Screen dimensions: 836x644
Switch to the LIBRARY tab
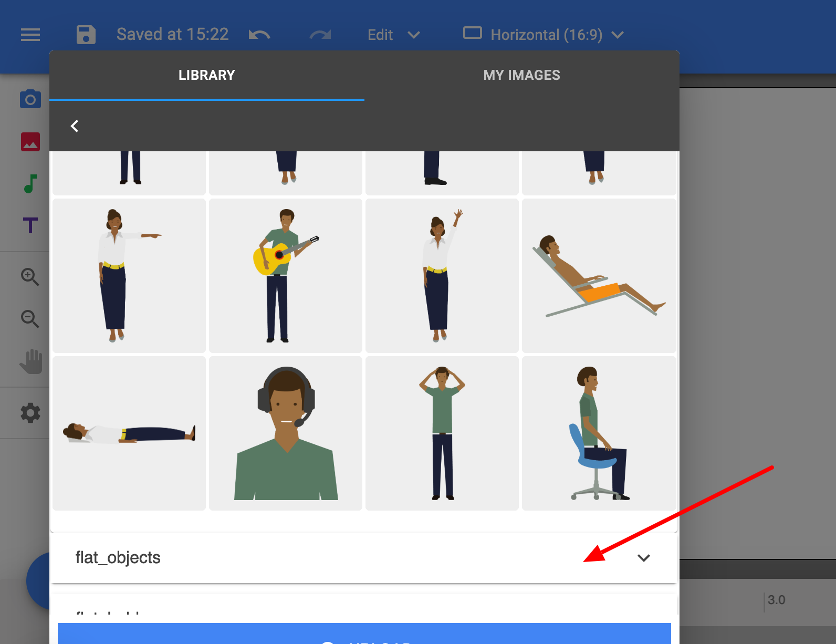coord(207,75)
